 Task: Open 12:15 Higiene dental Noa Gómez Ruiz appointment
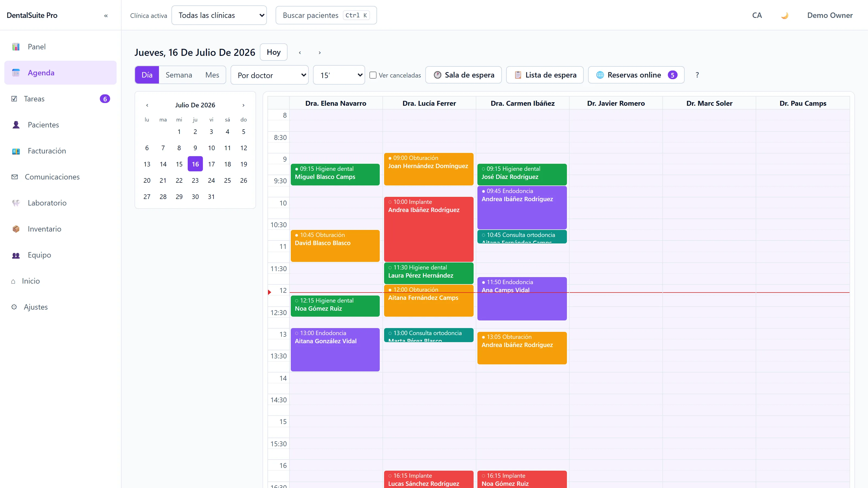(x=335, y=306)
